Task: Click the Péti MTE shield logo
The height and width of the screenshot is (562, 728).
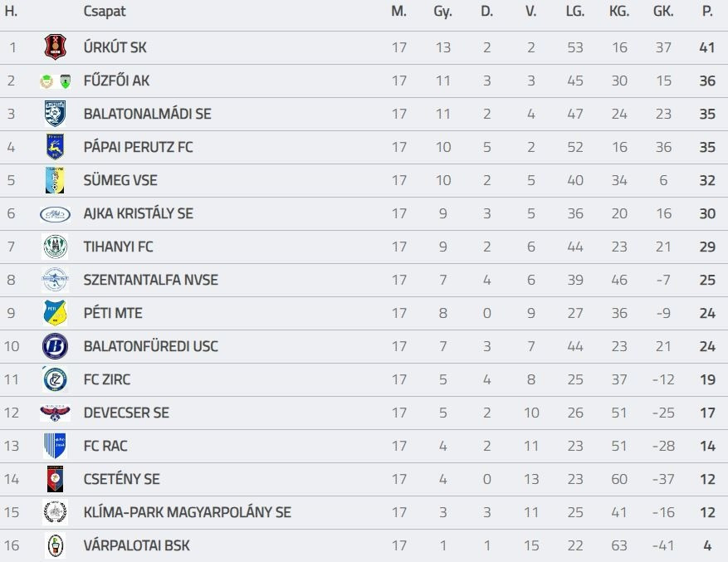Action: pos(55,313)
